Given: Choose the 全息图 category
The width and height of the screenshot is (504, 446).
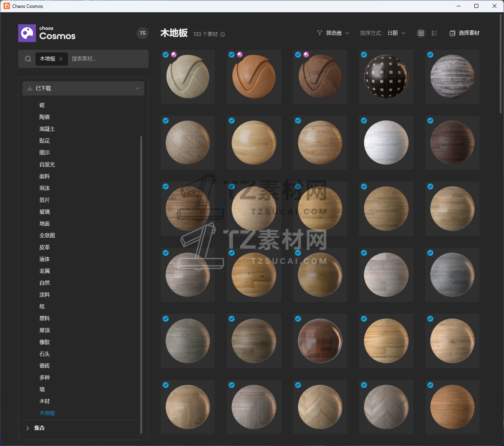Looking at the screenshot, I should 47,236.
